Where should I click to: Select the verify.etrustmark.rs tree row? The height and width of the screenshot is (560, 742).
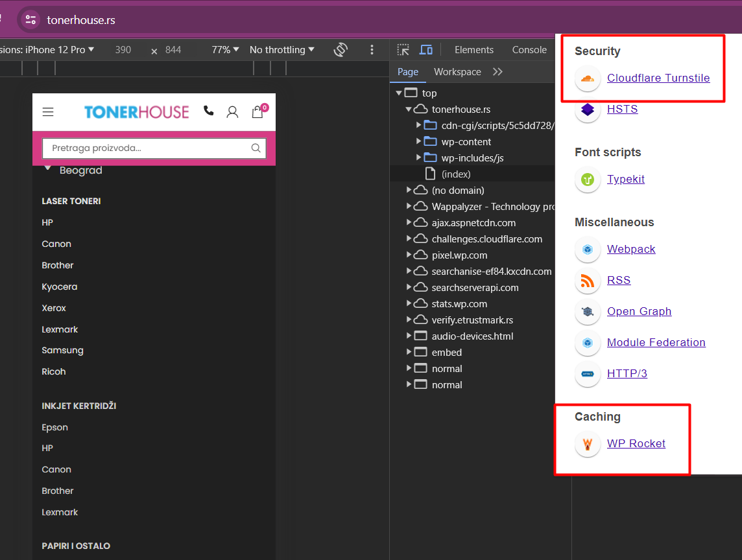472,320
